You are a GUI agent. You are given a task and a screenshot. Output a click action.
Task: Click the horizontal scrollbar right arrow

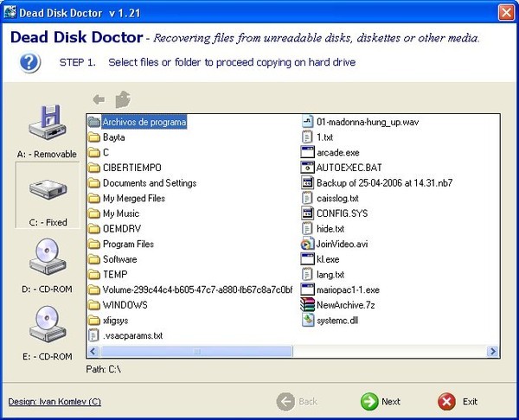493,351
